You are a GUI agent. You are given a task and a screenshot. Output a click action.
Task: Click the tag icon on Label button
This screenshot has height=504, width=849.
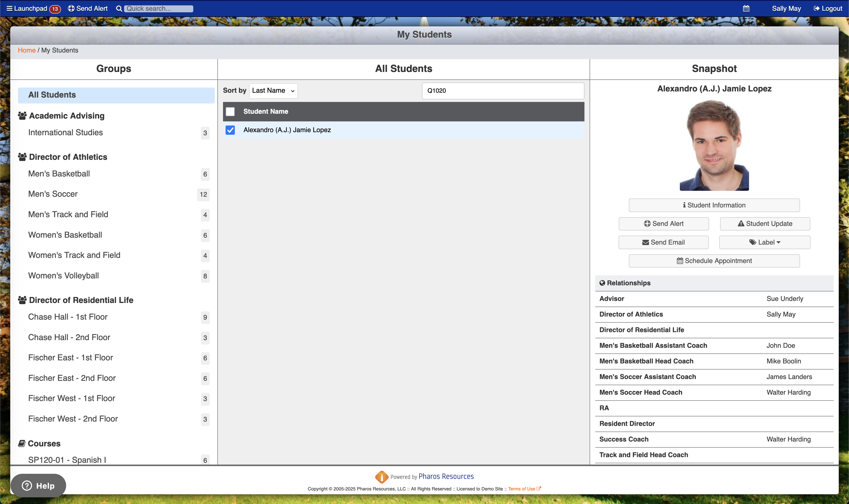(753, 242)
